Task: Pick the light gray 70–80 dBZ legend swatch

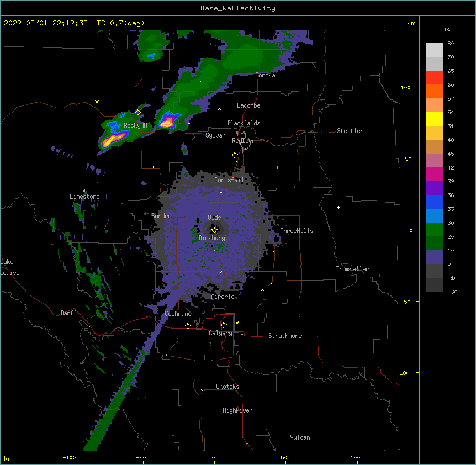Action: (x=434, y=50)
